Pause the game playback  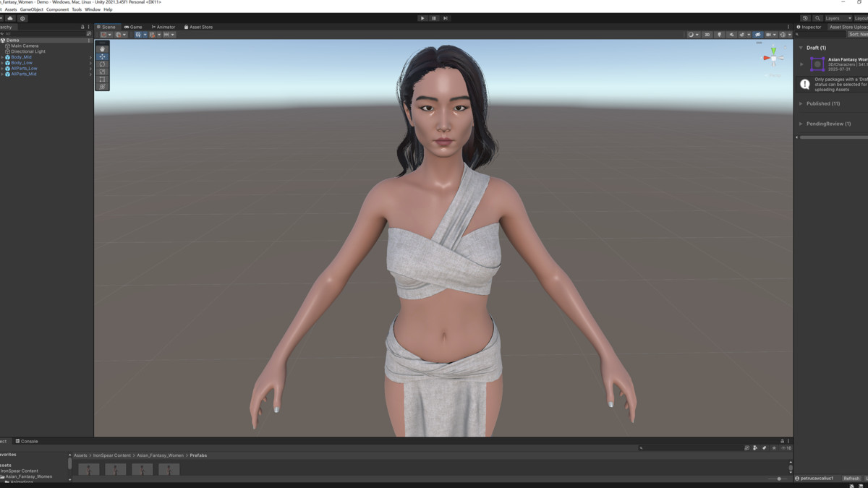(434, 18)
